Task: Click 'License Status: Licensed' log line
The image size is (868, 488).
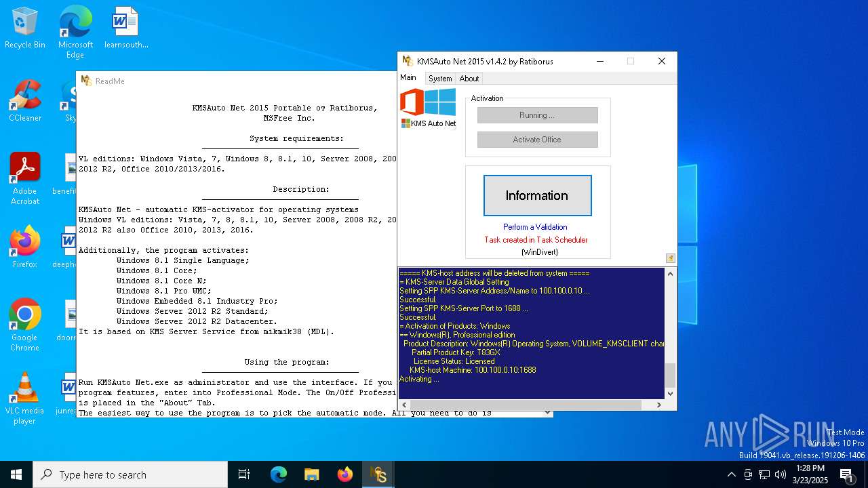Action: [x=454, y=361]
